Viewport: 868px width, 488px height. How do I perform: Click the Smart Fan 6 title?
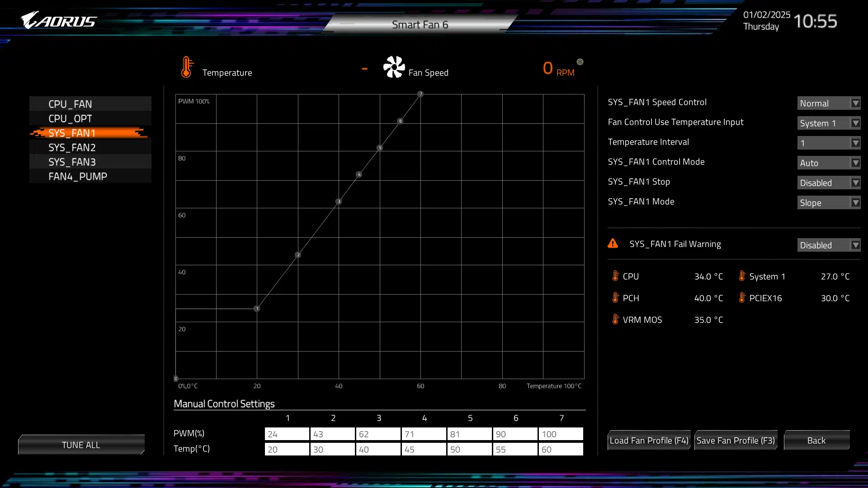(x=420, y=24)
